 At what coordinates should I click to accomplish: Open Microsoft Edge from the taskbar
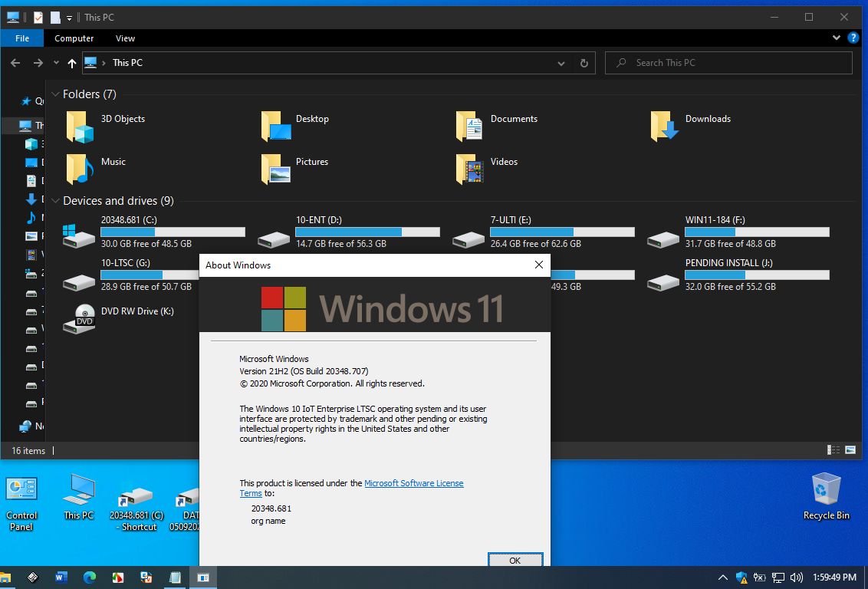(89, 577)
